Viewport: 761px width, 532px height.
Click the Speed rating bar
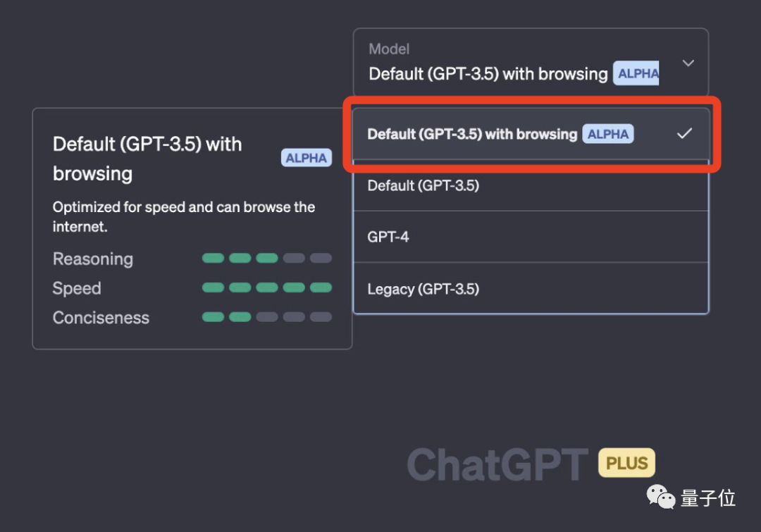[x=266, y=287]
